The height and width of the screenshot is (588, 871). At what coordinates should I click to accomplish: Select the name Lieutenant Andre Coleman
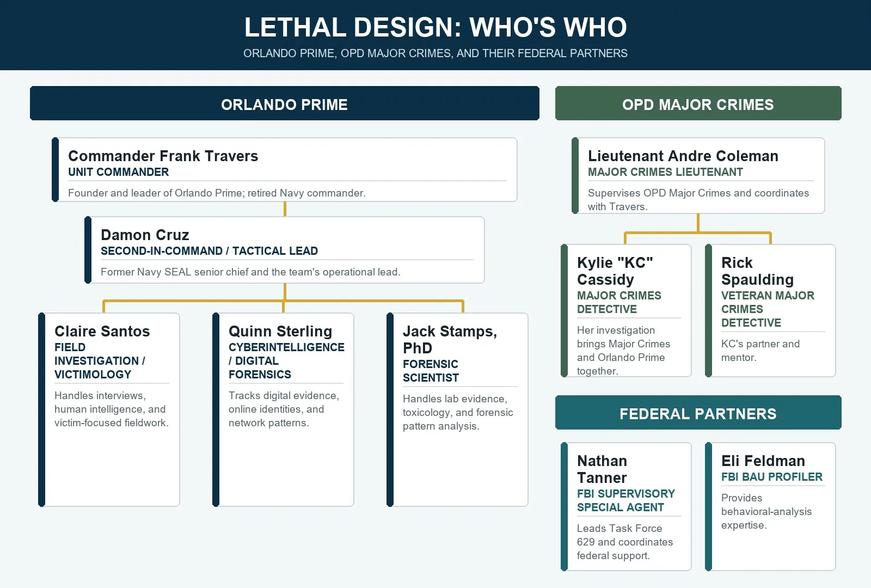point(683,156)
